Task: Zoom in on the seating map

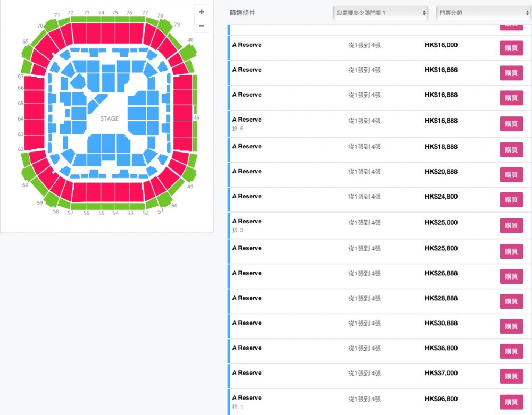Action: point(201,11)
